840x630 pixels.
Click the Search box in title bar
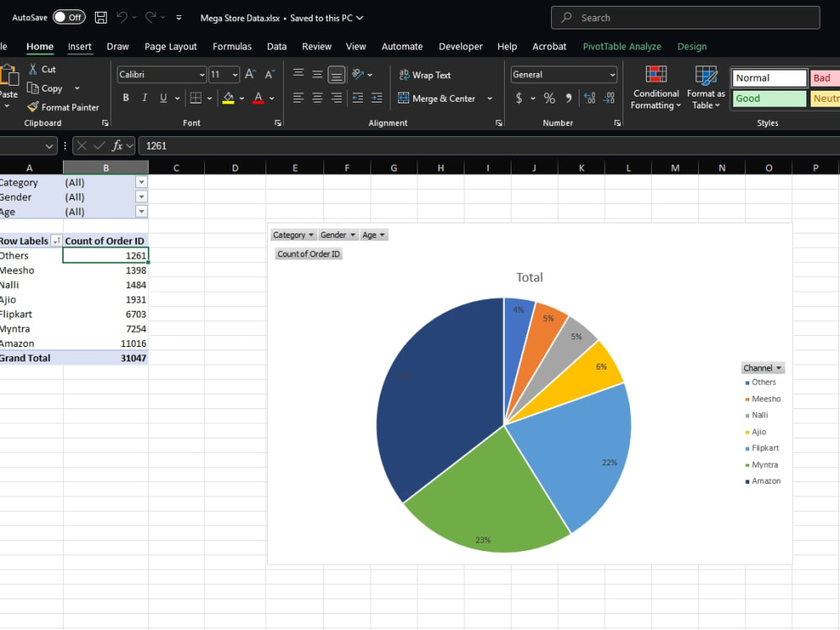click(685, 18)
